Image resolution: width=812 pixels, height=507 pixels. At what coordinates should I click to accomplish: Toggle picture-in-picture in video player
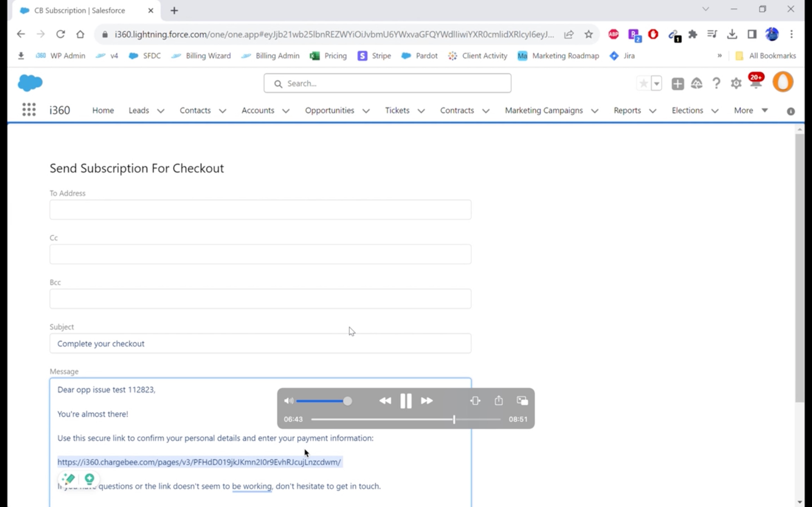pyautogui.click(x=522, y=400)
